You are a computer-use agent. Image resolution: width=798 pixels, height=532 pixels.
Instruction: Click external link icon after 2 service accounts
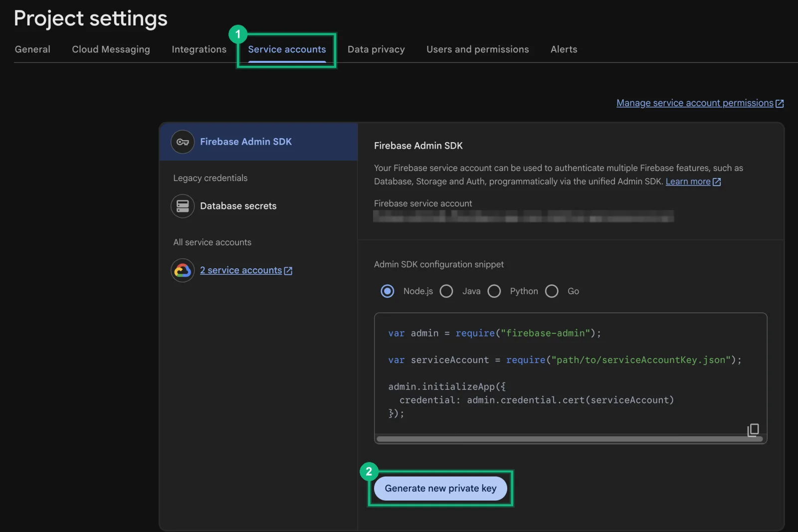288,271
